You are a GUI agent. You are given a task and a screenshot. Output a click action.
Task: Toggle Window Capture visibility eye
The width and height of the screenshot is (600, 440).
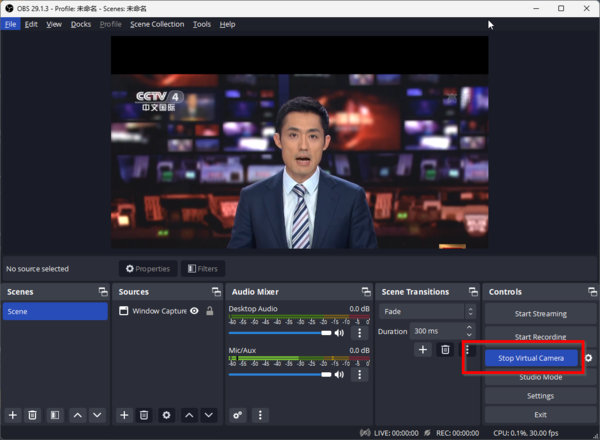[194, 311]
